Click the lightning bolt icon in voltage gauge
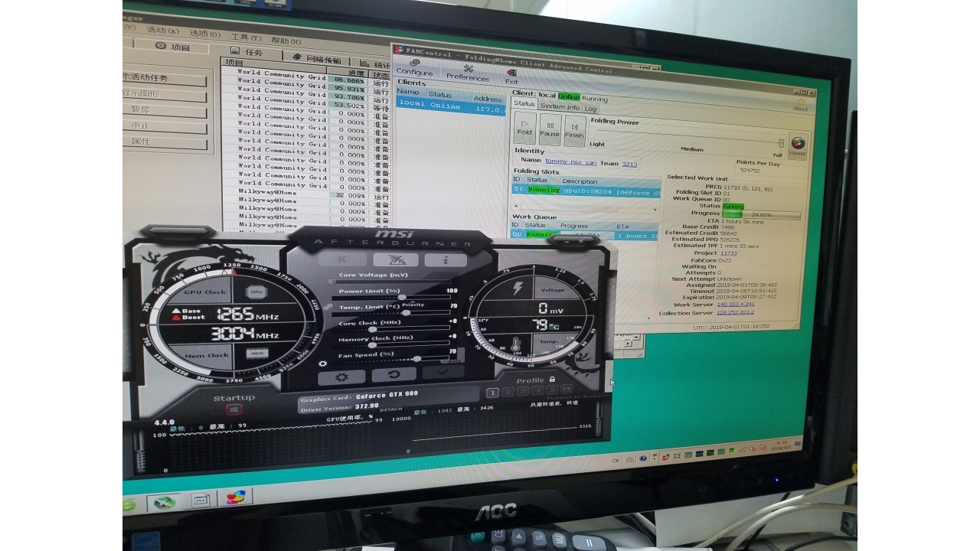 pos(517,289)
